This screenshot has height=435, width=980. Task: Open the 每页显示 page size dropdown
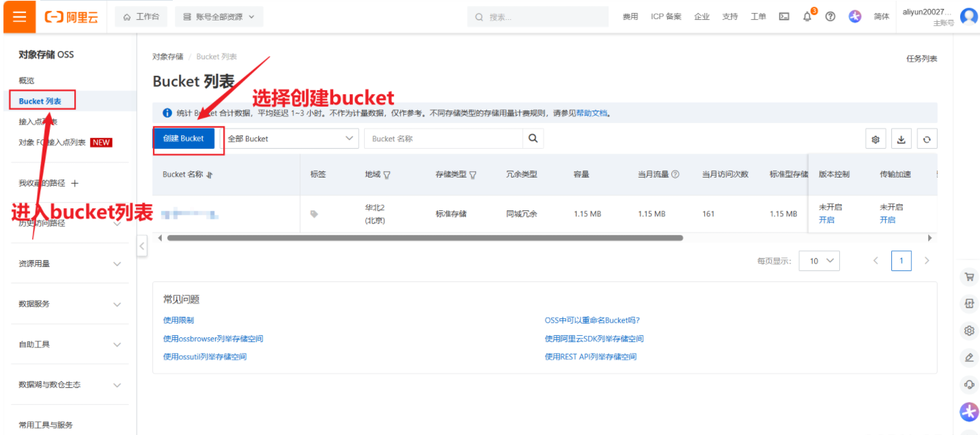tap(820, 261)
